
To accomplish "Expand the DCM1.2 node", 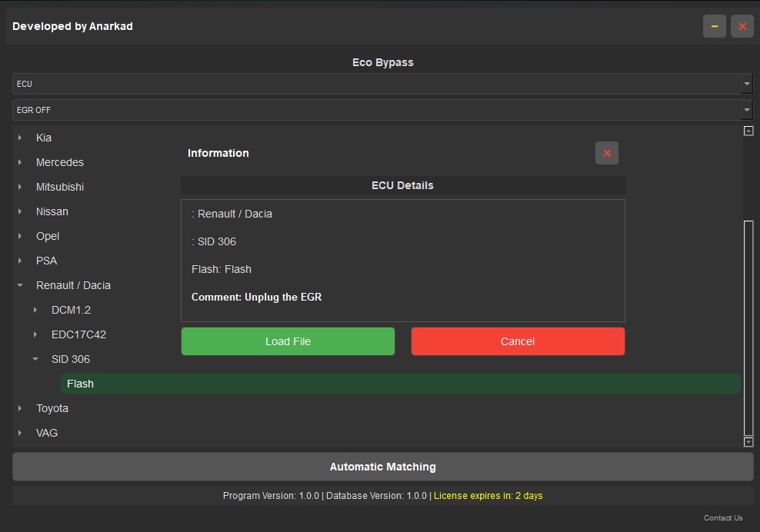I will pyautogui.click(x=35, y=310).
